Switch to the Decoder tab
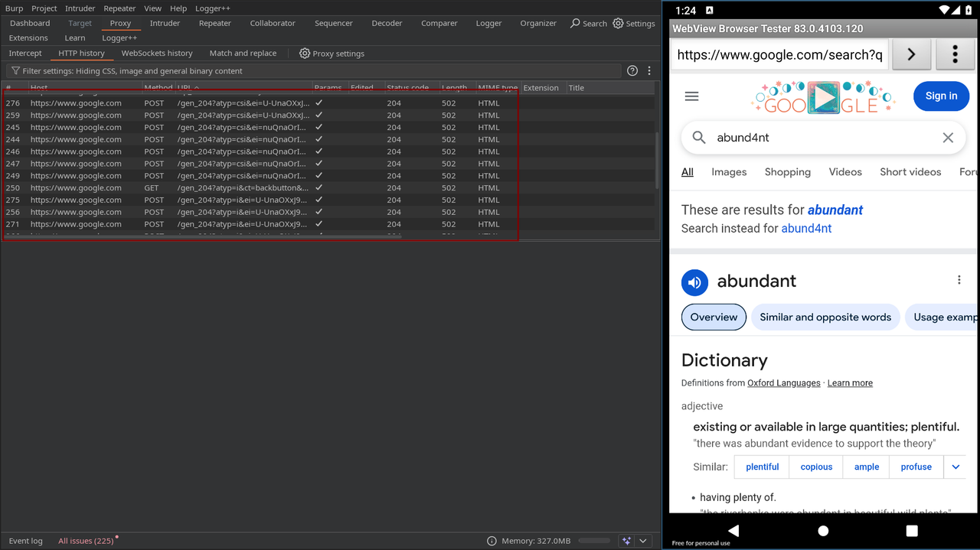 click(x=387, y=24)
